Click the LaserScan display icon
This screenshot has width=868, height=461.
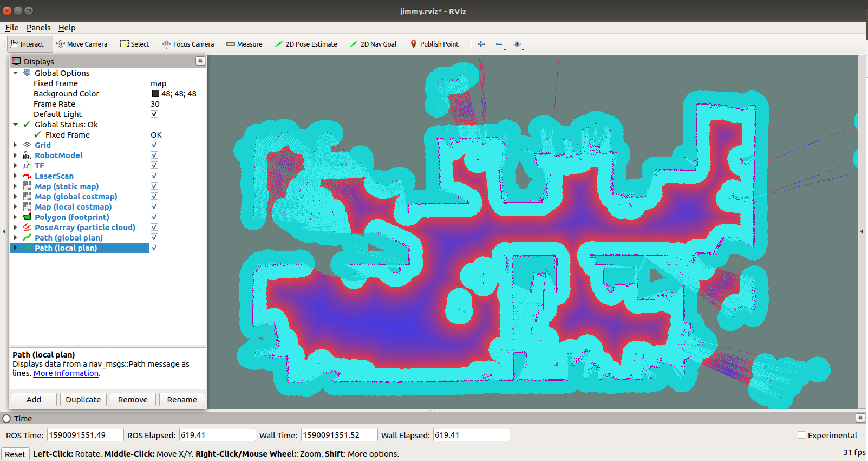click(x=27, y=176)
